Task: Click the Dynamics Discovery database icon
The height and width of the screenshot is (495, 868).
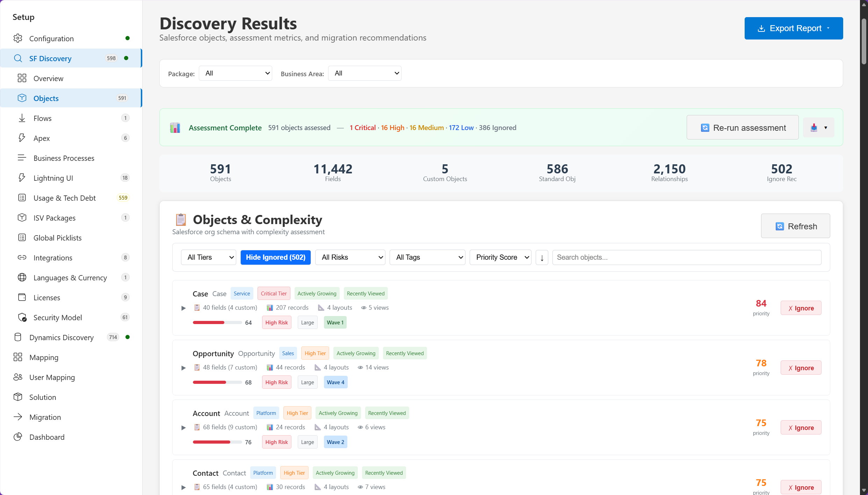Action: (x=18, y=337)
